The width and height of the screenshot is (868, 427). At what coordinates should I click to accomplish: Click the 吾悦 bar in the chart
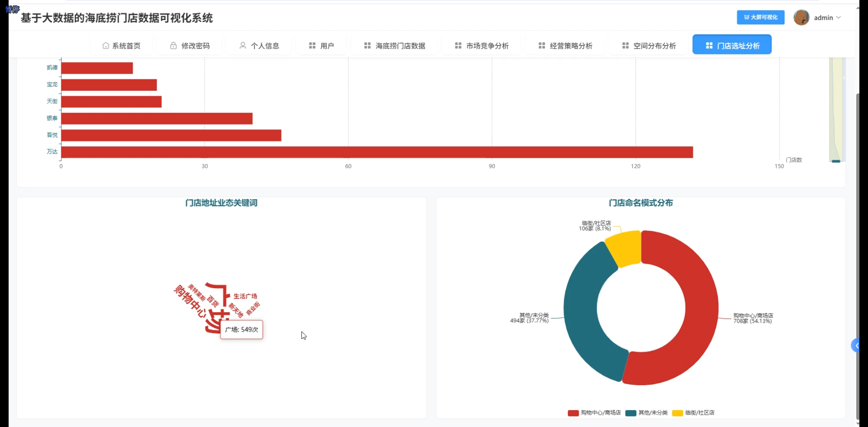click(171, 135)
